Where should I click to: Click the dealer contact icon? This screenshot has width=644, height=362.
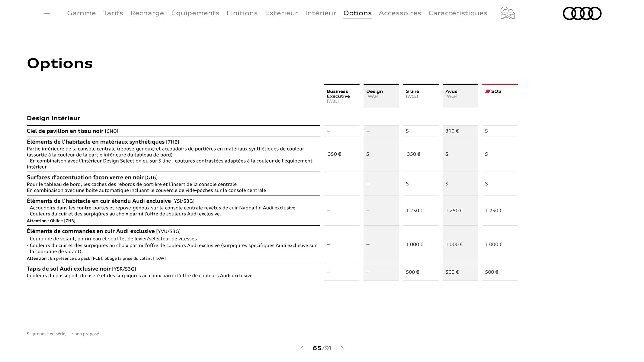508,13
